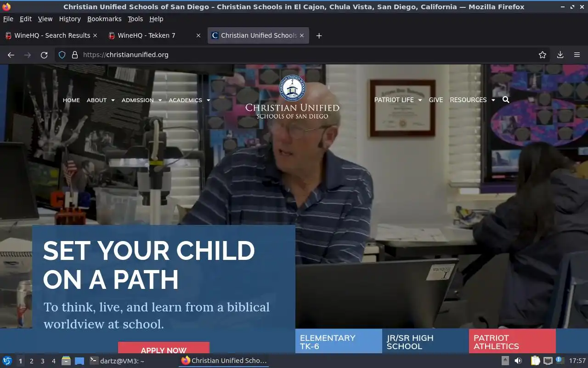Open the website search magnifier
Viewport: 588px width, 368px height.
tap(506, 99)
